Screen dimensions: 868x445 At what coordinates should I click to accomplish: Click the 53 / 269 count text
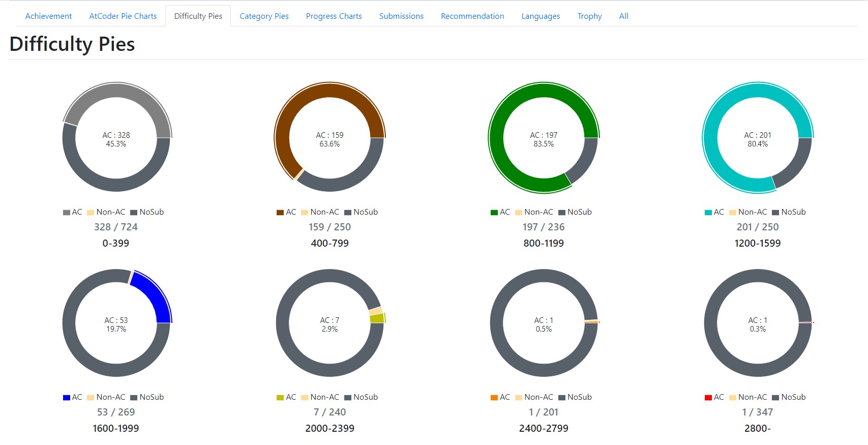[x=116, y=412]
